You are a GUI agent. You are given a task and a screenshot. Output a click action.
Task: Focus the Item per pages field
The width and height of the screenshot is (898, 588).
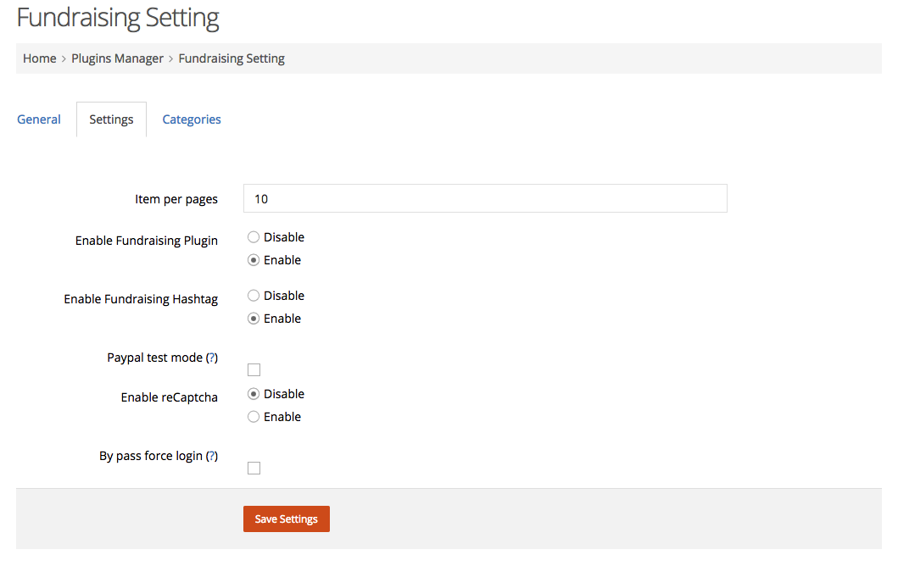pyautogui.click(x=485, y=198)
